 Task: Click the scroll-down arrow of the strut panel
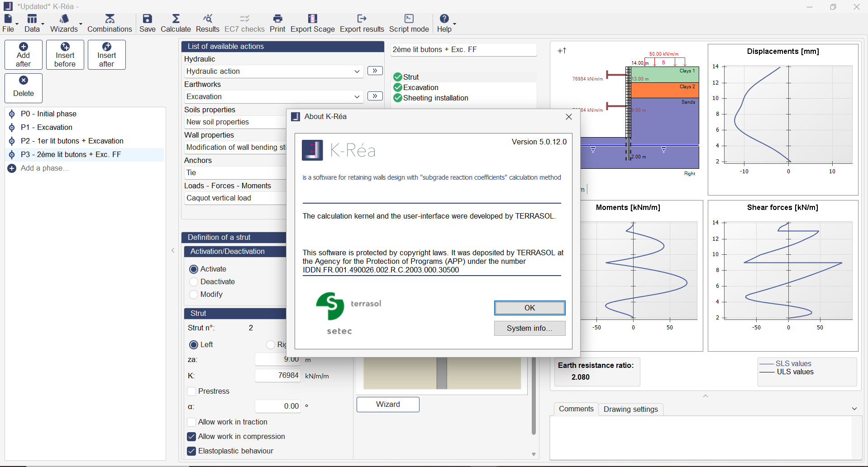point(534,454)
